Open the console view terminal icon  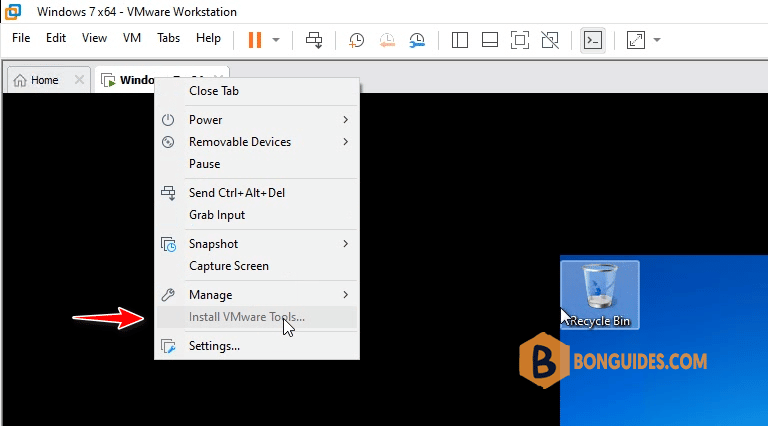pyautogui.click(x=593, y=40)
